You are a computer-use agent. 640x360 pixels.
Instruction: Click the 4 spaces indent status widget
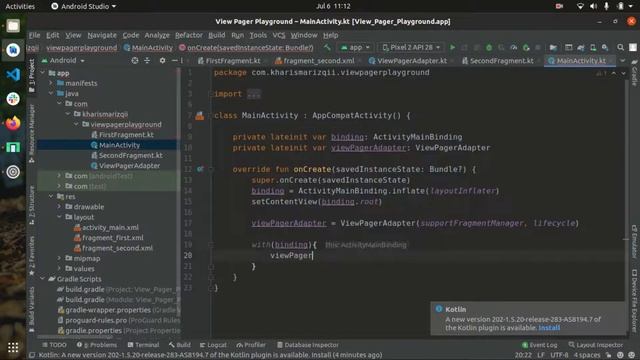587,355
